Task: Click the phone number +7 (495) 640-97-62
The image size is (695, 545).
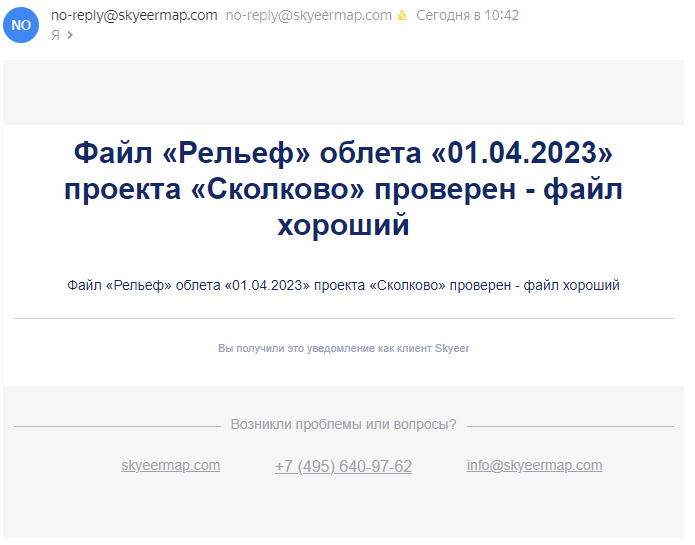Action: pos(343,467)
